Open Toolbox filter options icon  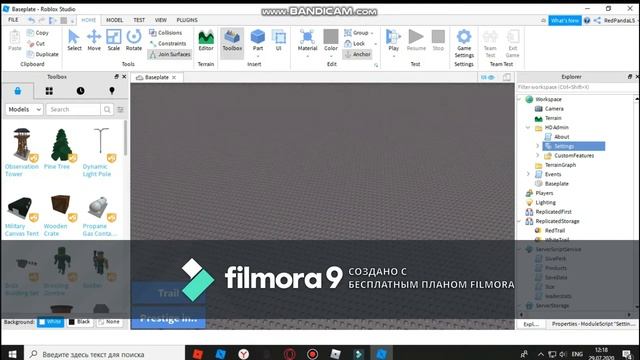pos(120,109)
